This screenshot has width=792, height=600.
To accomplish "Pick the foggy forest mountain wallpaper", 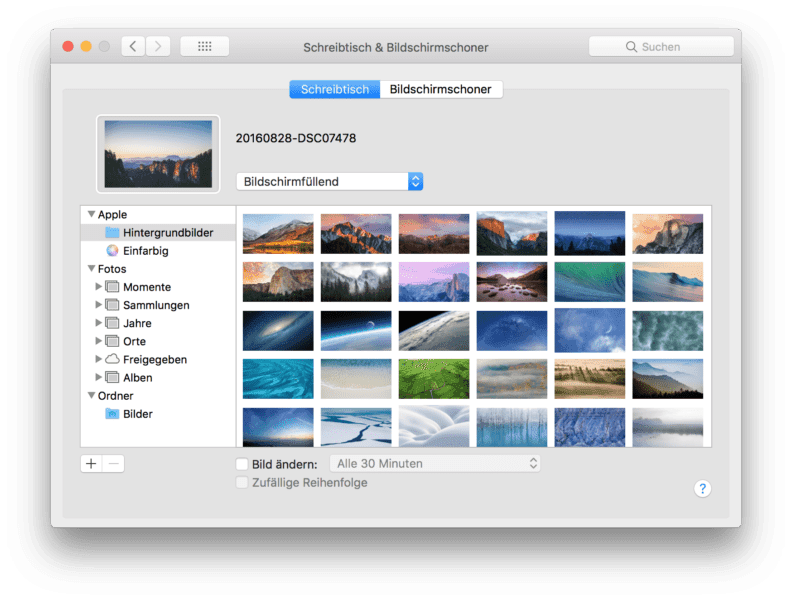I will [356, 282].
